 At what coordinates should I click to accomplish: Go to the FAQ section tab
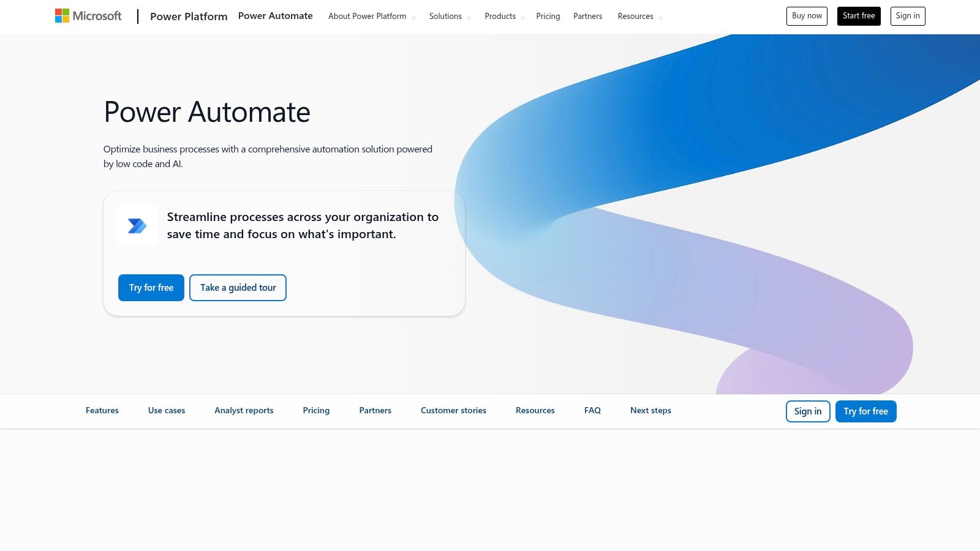(592, 411)
